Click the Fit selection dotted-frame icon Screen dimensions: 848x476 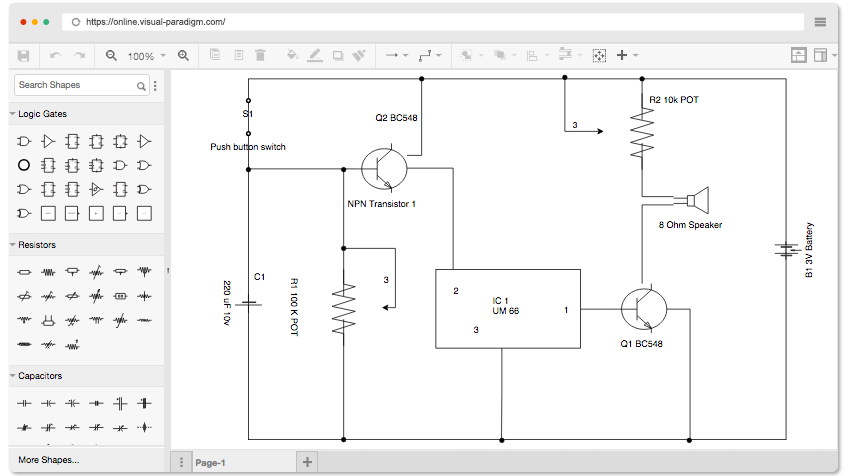599,55
